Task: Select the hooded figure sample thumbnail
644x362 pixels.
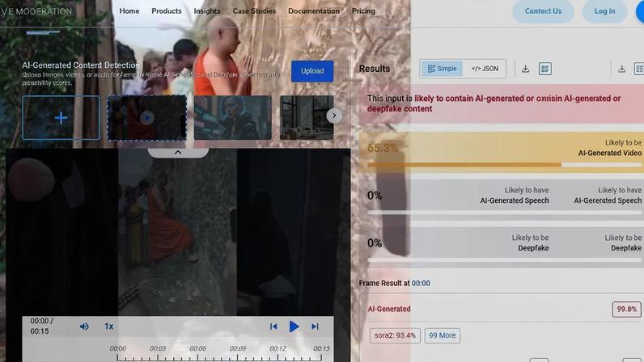Action: 232,118
